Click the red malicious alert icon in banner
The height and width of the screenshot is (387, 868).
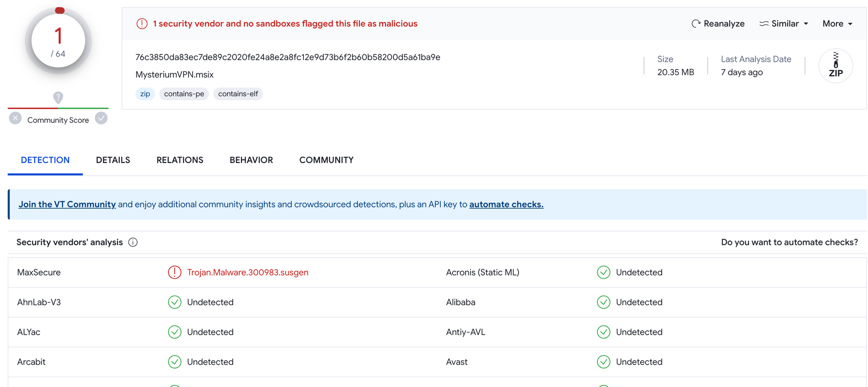142,24
